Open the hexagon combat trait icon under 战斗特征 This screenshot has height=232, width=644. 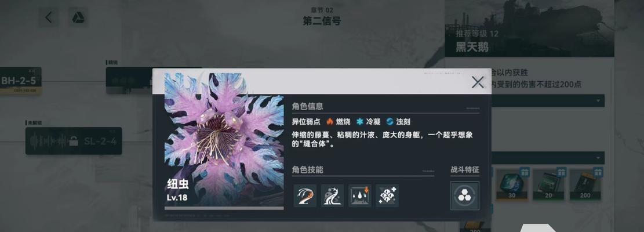[464, 196]
